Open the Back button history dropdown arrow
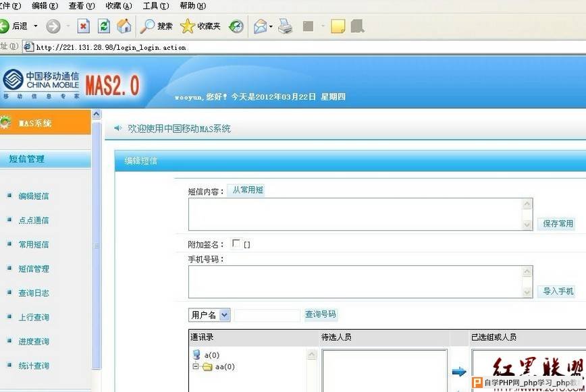This screenshot has height=392, width=586. coord(36,26)
